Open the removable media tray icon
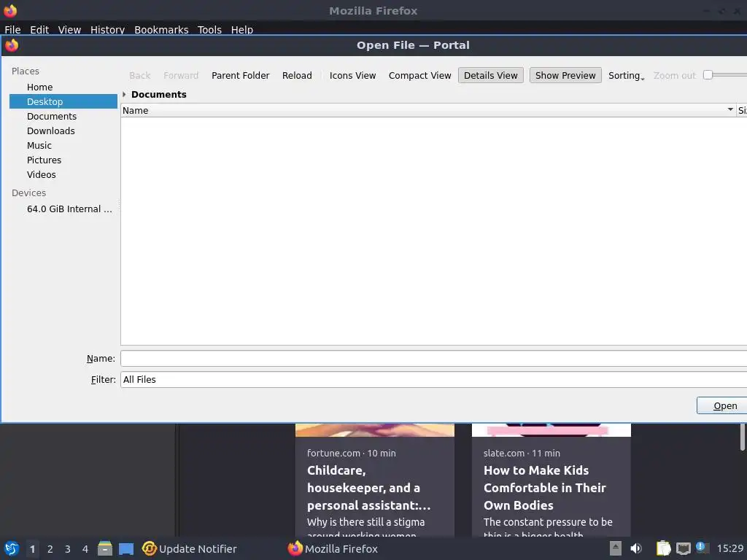 click(616, 548)
